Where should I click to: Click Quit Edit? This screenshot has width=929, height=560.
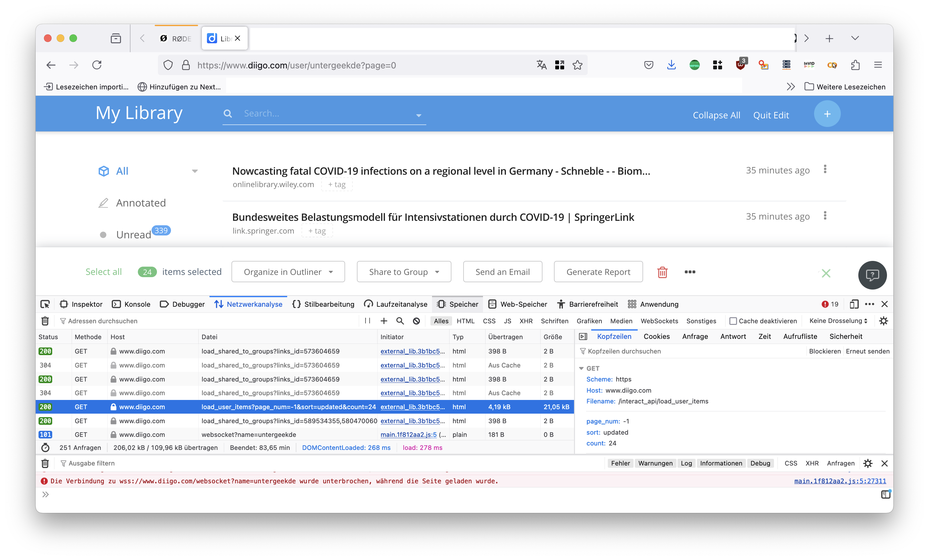[x=771, y=115]
